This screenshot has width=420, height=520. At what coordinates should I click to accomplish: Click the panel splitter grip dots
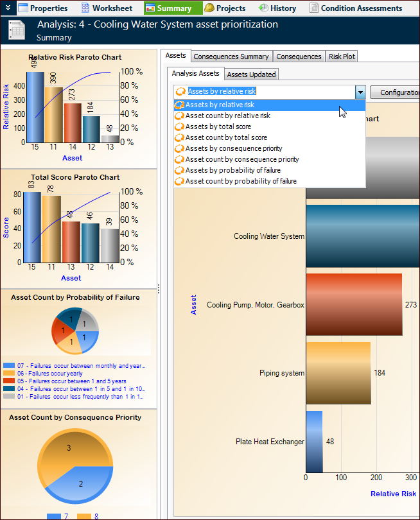point(159,289)
